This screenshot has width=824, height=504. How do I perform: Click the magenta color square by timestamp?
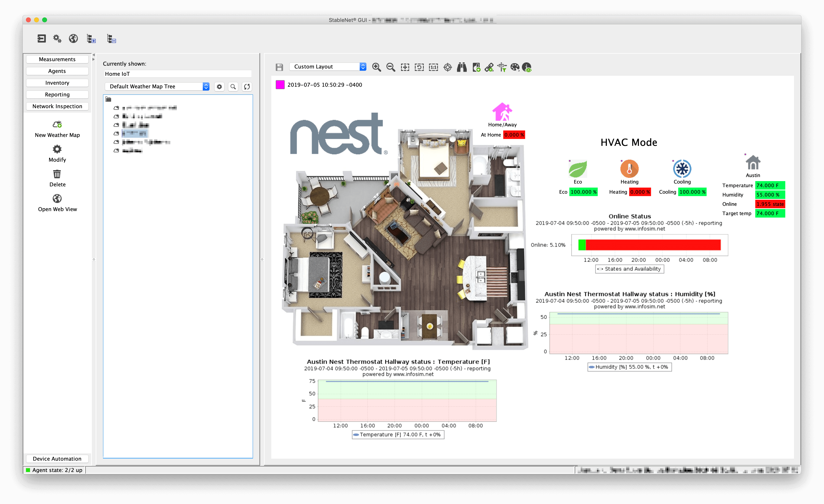tap(280, 85)
